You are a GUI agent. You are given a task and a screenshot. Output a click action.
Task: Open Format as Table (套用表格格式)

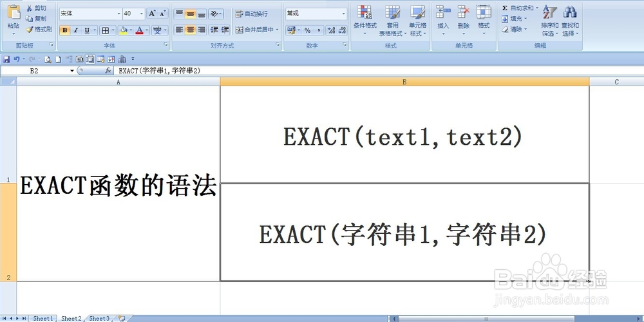click(393, 21)
